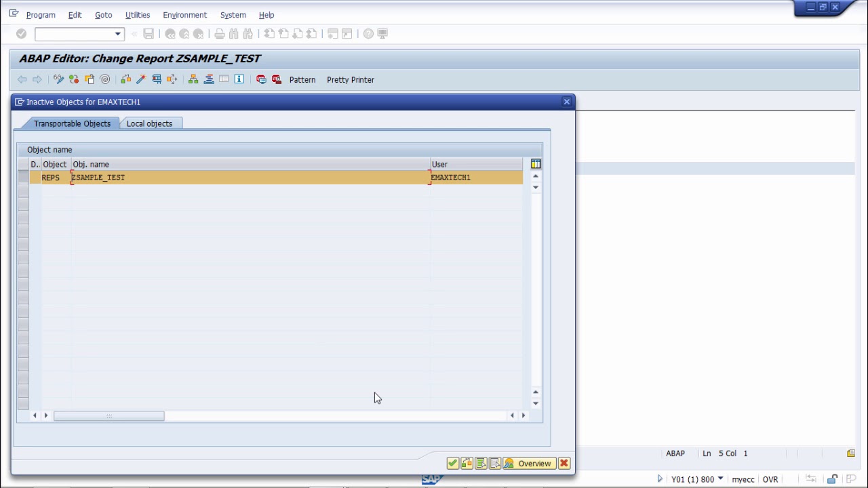Expand the status bar triangle arrow
Image resolution: width=868 pixels, height=488 pixels.
(659, 479)
